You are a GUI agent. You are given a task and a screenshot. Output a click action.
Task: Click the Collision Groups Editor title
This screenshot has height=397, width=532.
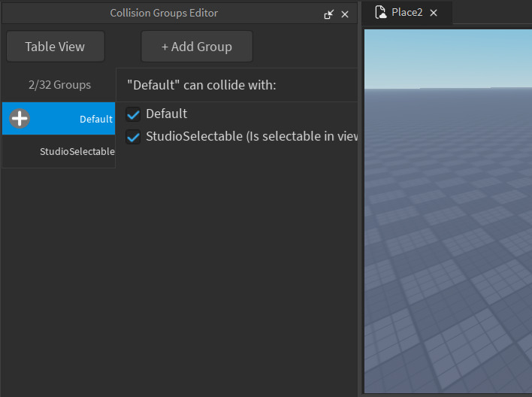(164, 13)
